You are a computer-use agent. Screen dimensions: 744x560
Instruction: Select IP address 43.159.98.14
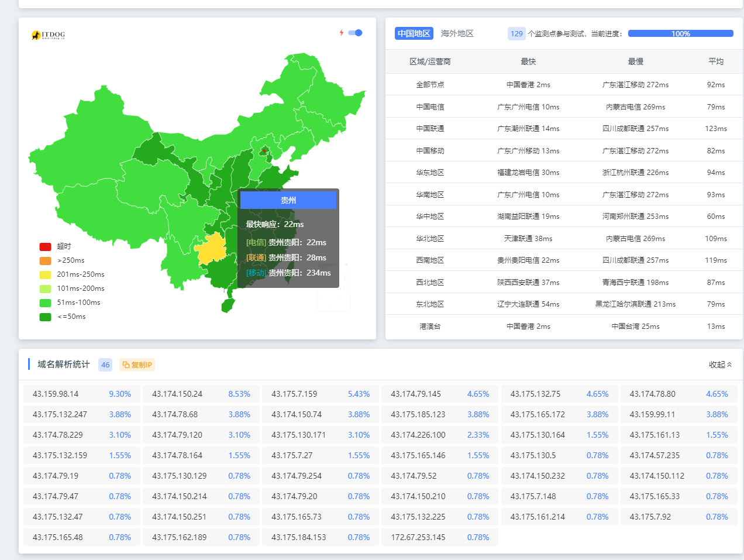coord(56,394)
